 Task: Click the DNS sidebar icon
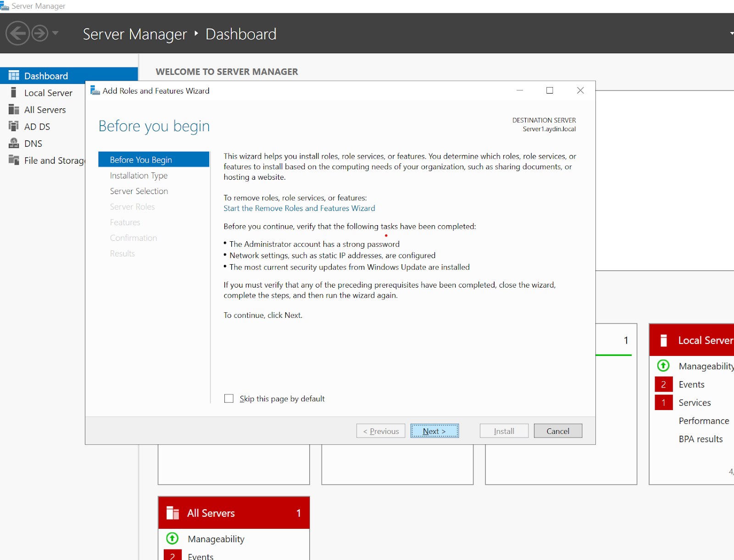click(14, 143)
